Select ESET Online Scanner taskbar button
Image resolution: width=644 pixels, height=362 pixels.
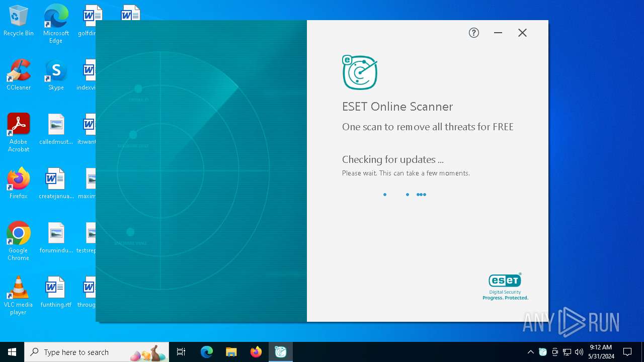(x=281, y=352)
